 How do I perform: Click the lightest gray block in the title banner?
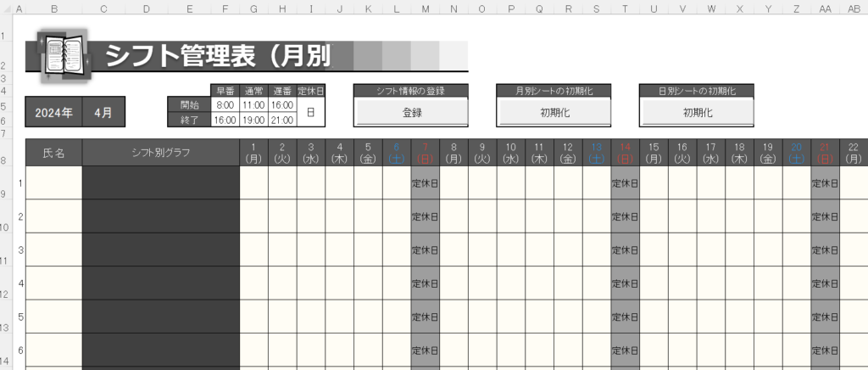(453, 56)
